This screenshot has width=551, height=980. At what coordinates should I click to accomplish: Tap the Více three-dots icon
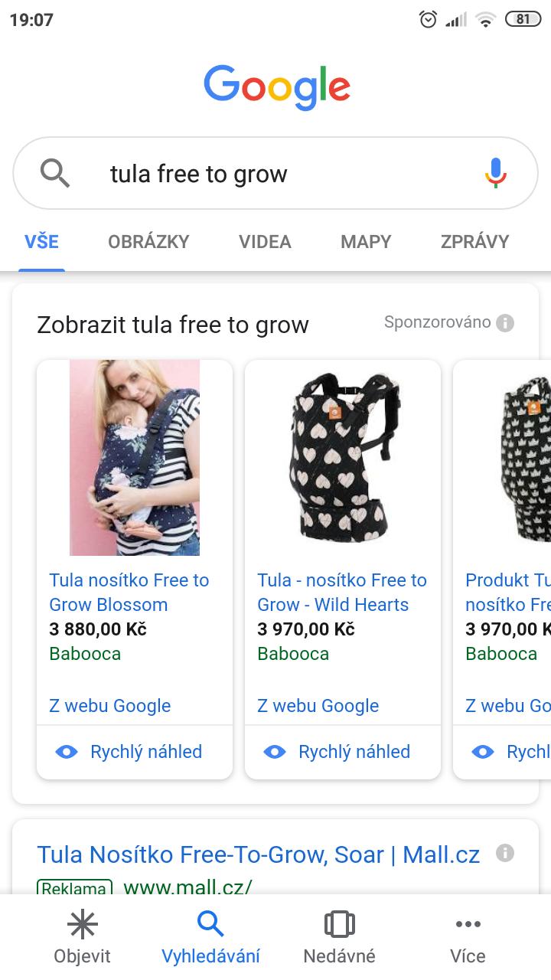468,925
